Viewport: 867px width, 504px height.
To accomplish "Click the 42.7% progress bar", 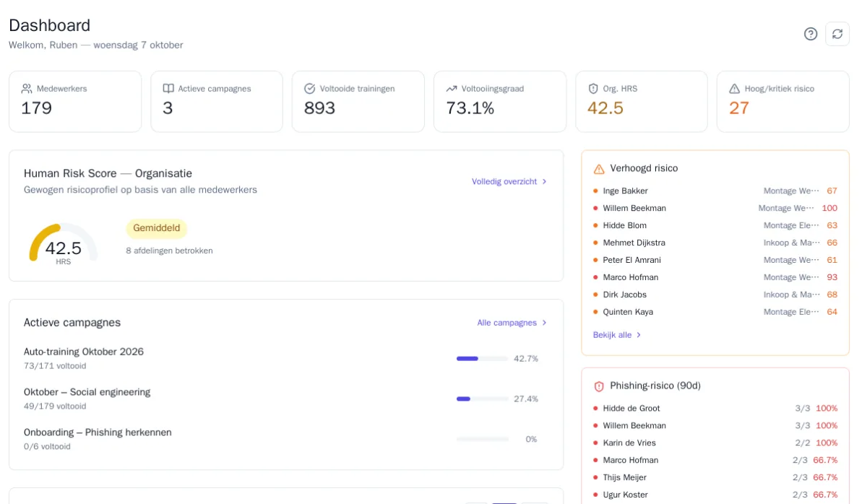I will pos(483,358).
